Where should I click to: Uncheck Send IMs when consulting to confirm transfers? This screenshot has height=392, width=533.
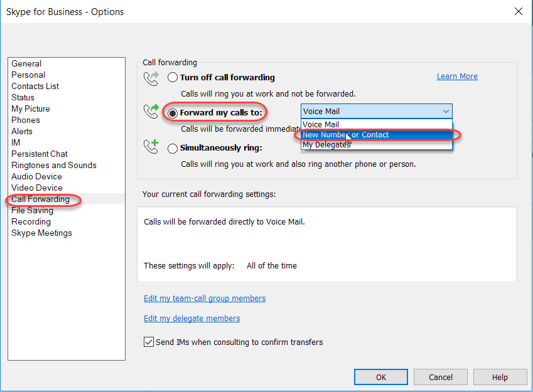(x=148, y=342)
